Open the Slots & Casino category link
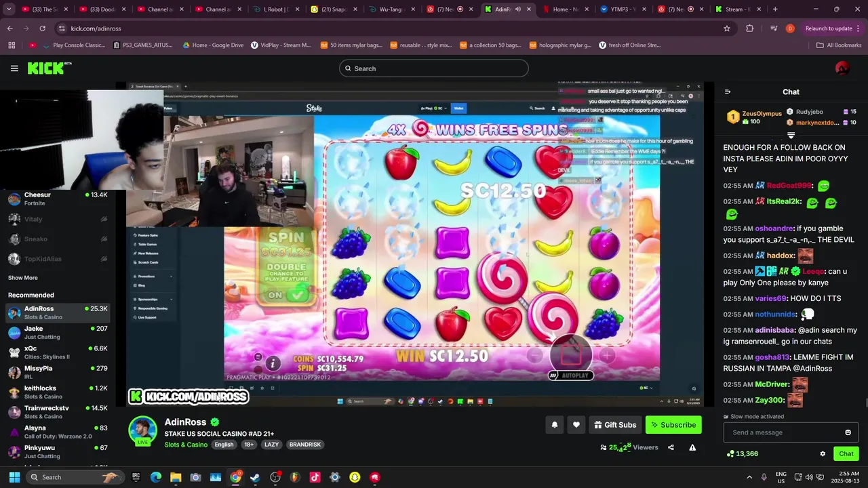This screenshot has width=868, height=488. (x=186, y=445)
